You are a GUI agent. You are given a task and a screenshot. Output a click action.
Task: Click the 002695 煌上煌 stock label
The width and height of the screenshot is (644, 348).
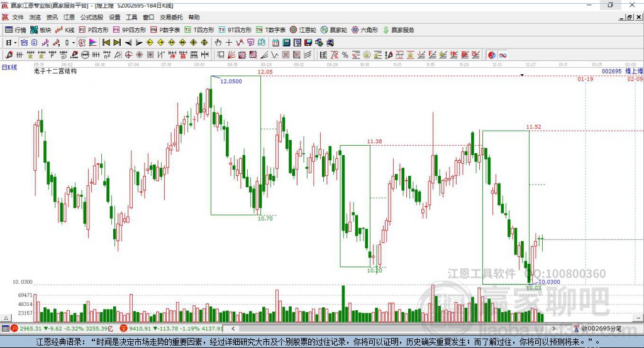click(x=622, y=72)
